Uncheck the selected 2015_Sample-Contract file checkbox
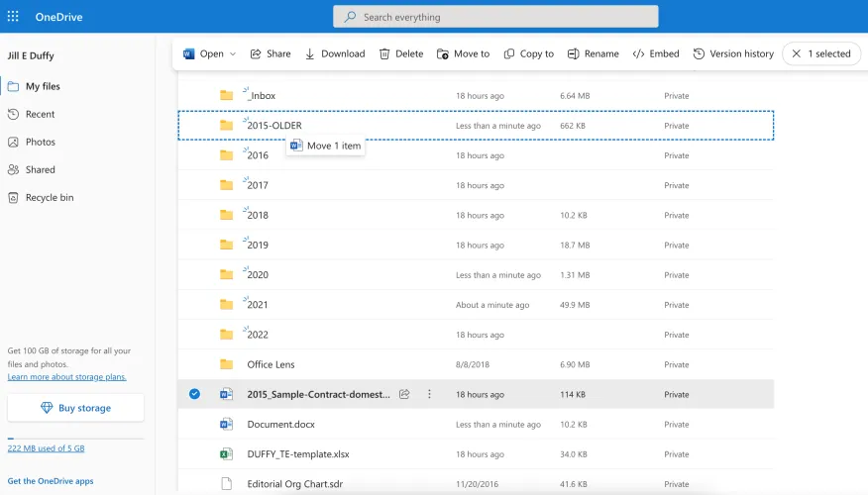This screenshot has width=868, height=495. point(194,394)
